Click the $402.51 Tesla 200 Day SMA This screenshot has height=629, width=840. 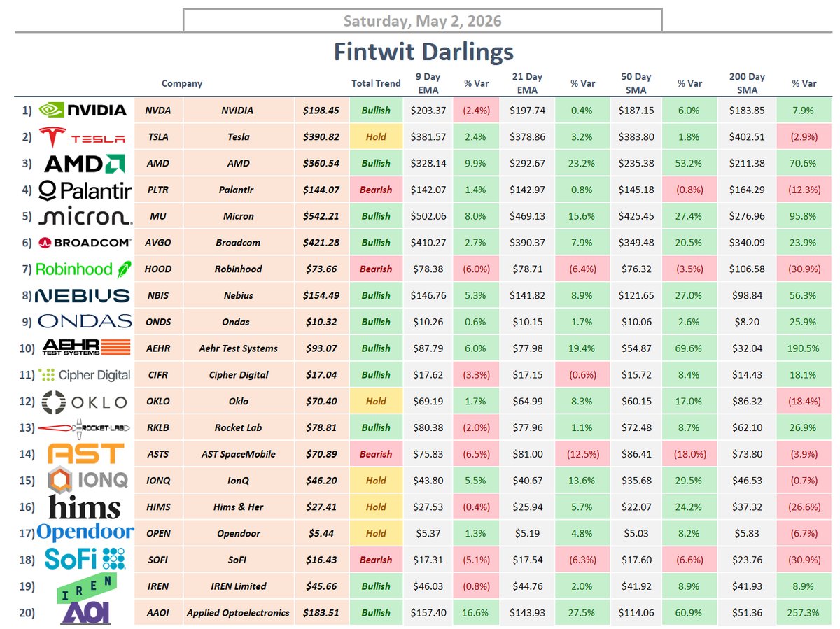[x=747, y=136]
